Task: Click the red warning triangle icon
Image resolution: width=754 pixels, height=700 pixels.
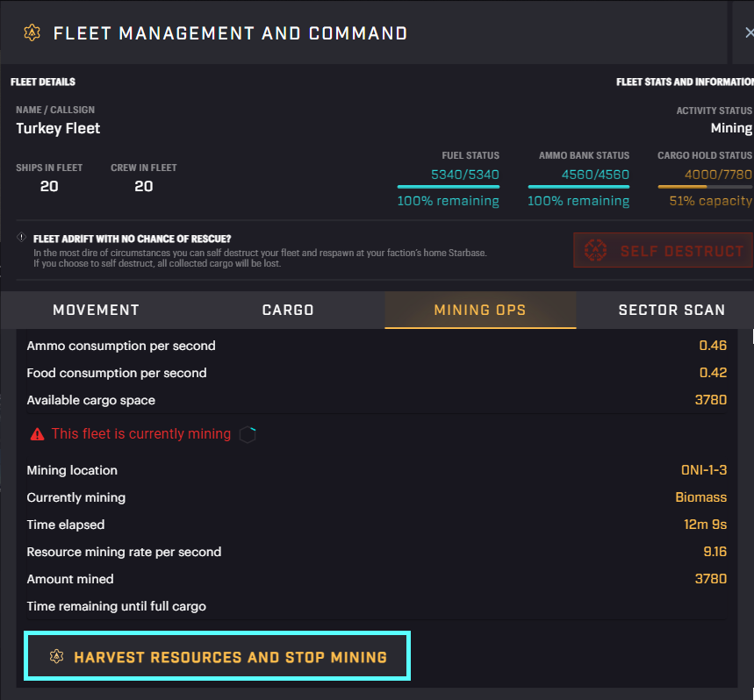Action: coord(37,434)
